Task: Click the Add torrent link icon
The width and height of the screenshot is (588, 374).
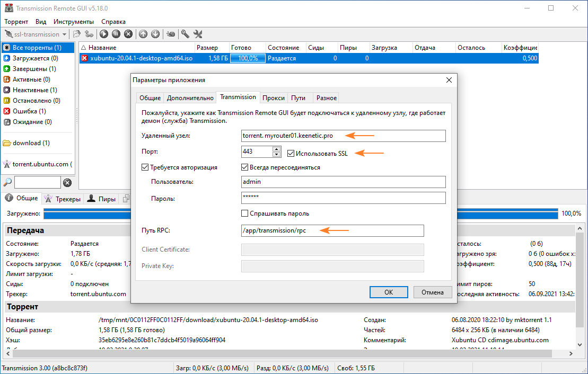Action: (x=89, y=34)
